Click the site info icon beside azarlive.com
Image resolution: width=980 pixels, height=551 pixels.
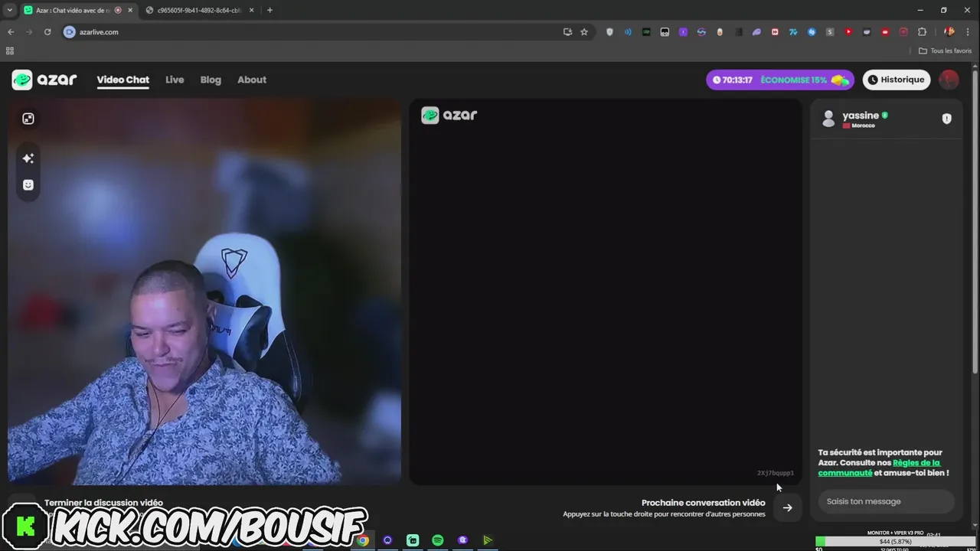70,32
